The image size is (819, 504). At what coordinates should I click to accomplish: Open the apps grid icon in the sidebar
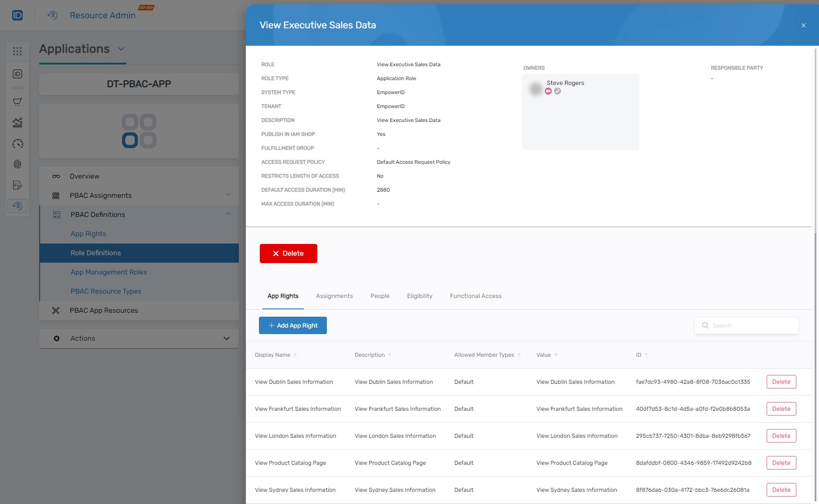pyautogui.click(x=17, y=51)
